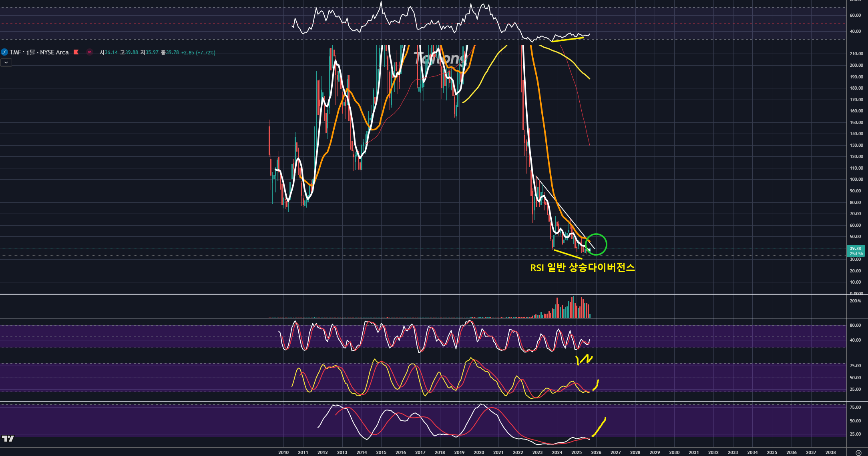Select the yellow arrow in the bottom indicator pane
The image size is (868, 456).
point(599,427)
